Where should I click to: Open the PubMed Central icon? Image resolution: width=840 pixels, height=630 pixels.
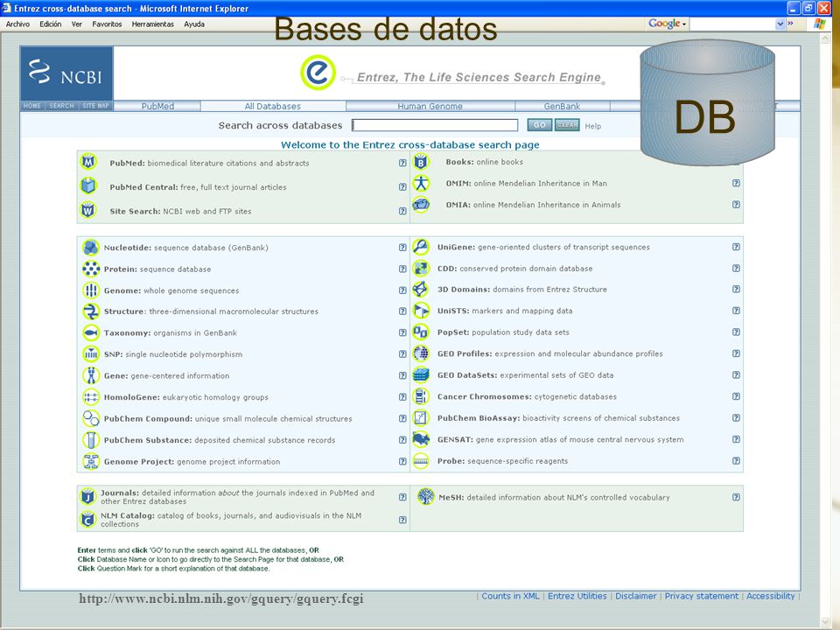(88, 185)
